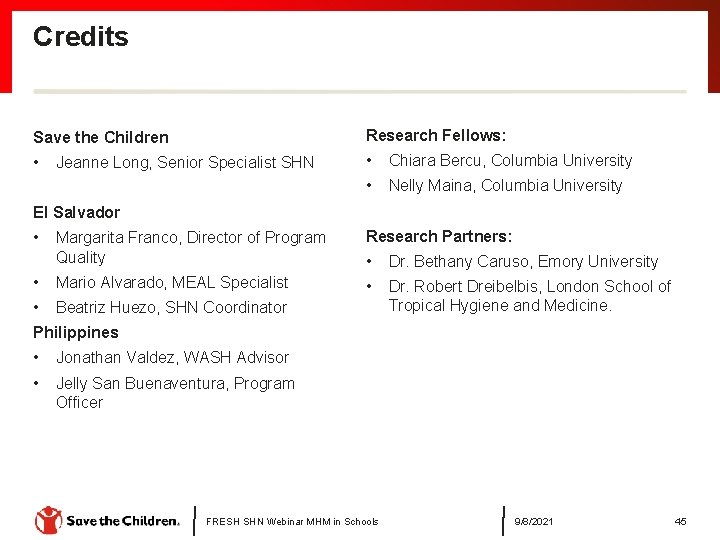The height and width of the screenshot is (540, 720).
Task: Click Nelly Maina, Columbia University entry
Action: [505, 185]
